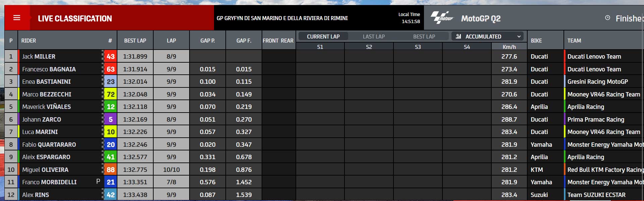This screenshot has height=201, width=644.
Task: Click the LAP column header
Action: (x=171, y=41)
